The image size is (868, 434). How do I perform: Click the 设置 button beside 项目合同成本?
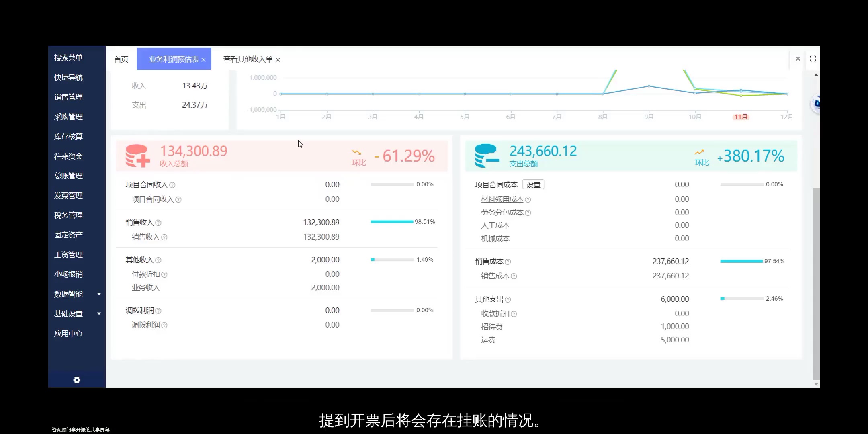coord(533,184)
